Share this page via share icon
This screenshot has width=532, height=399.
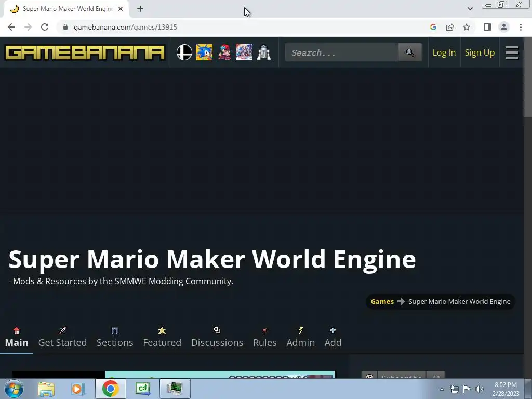click(450, 27)
